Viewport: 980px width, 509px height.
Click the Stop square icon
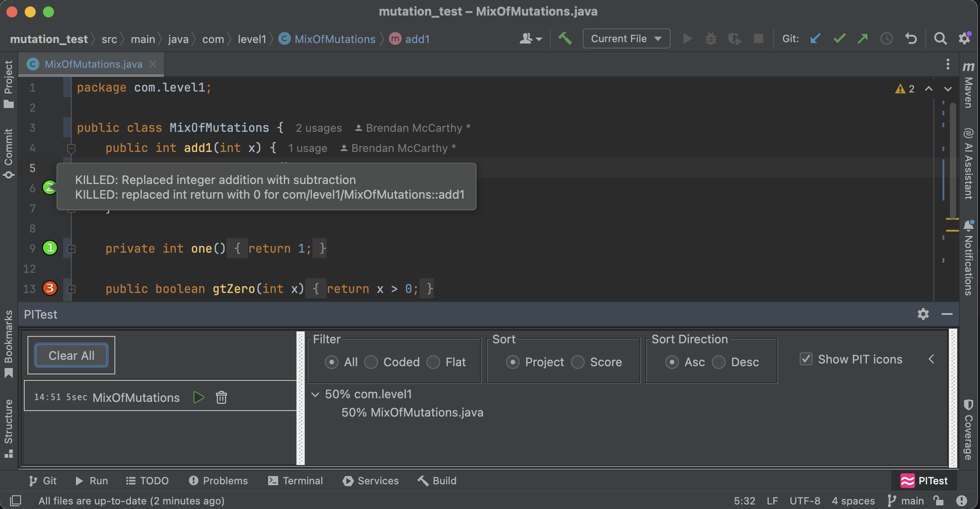759,38
